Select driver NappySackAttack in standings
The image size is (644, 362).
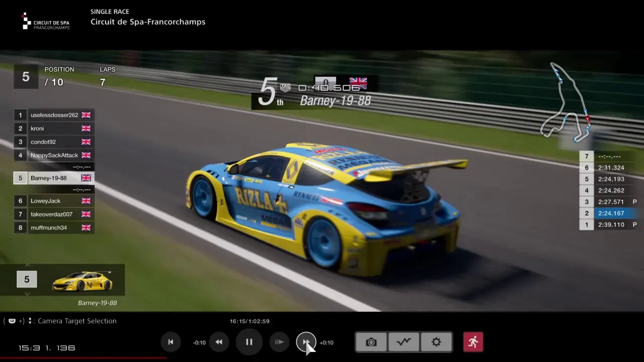pyautogui.click(x=54, y=155)
